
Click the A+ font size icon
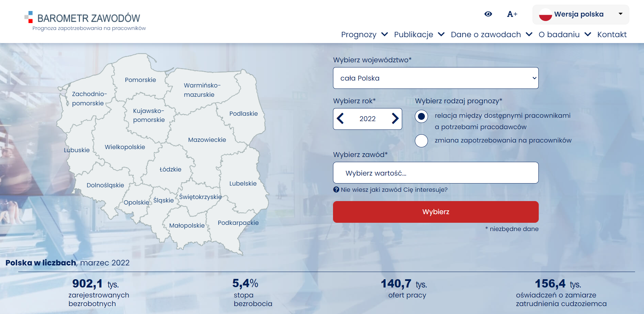coord(512,14)
